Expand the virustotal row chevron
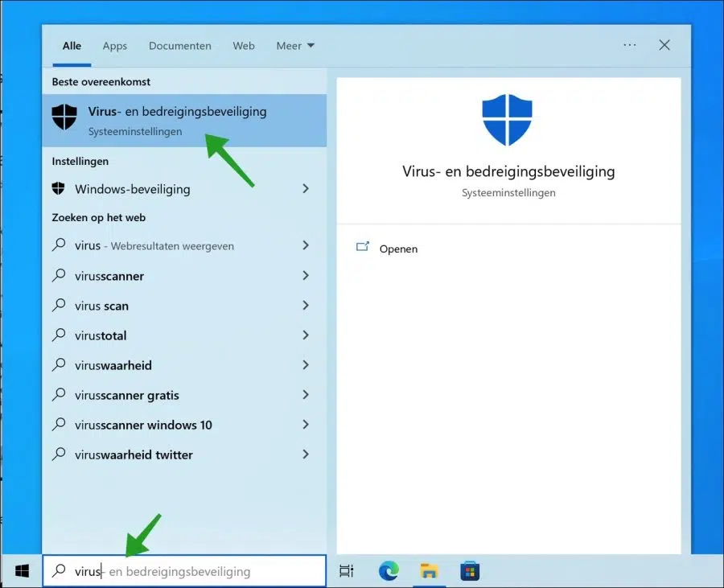Viewport: 724px width, 588px height. 305,335
